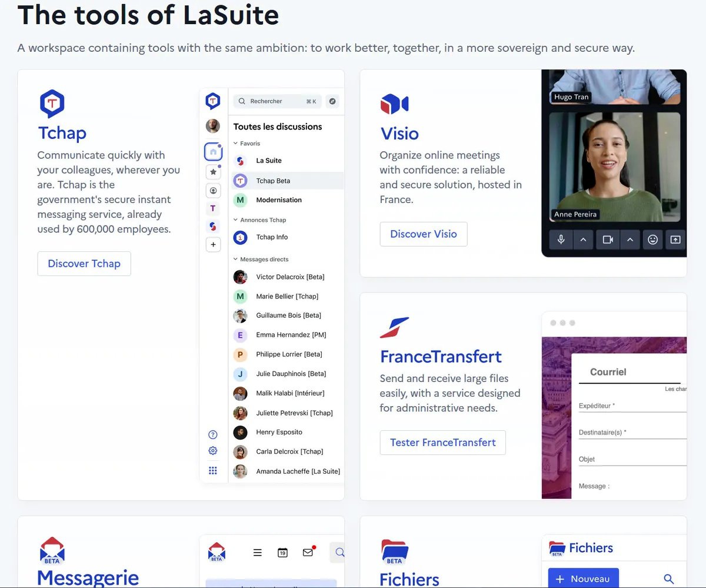Mute the microphone in the Visio preview
This screenshot has width=706, height=588.
[561, 240]
